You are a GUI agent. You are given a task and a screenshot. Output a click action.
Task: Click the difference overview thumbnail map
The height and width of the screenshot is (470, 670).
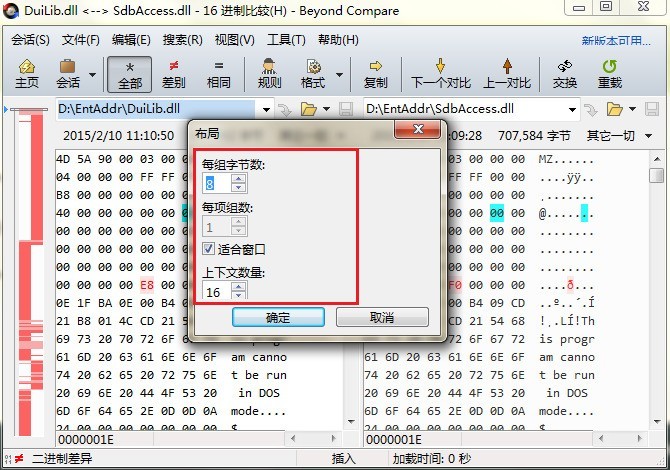tap(31, 273)
